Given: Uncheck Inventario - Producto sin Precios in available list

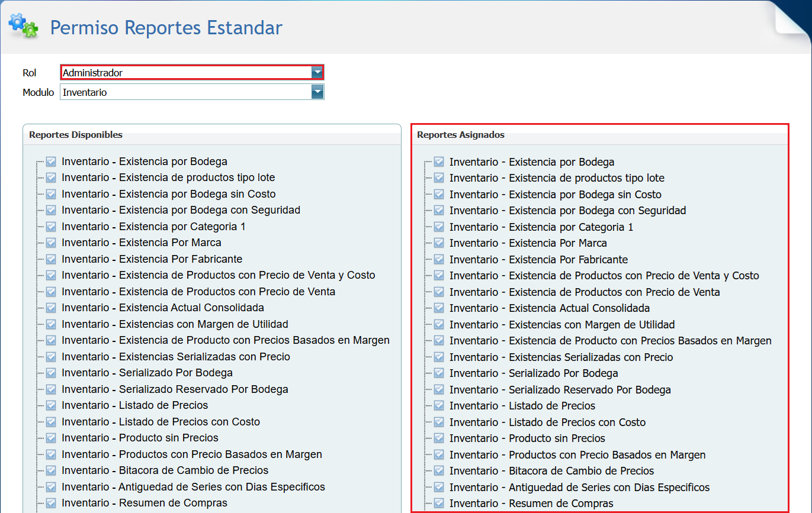Looking at the screenshot, I should coord(50,438).
